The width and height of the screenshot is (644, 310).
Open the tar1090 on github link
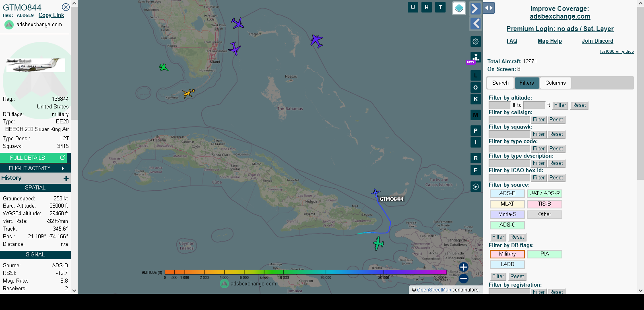coord(617,52)
